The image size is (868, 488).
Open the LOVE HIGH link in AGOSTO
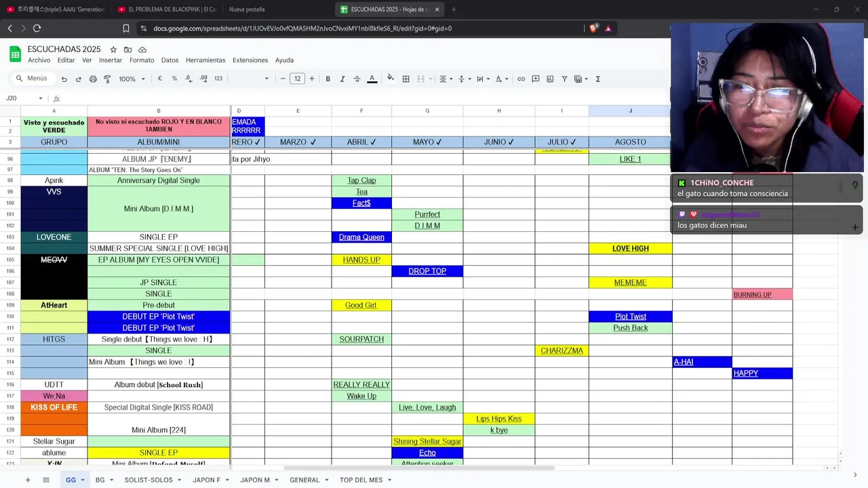coord(631,249)
